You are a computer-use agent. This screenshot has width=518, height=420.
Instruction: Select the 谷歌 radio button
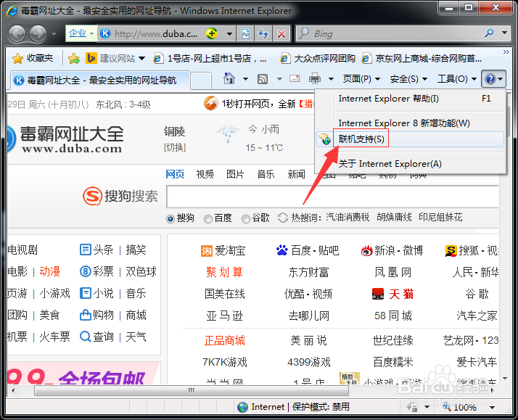[x=245, y=218]
